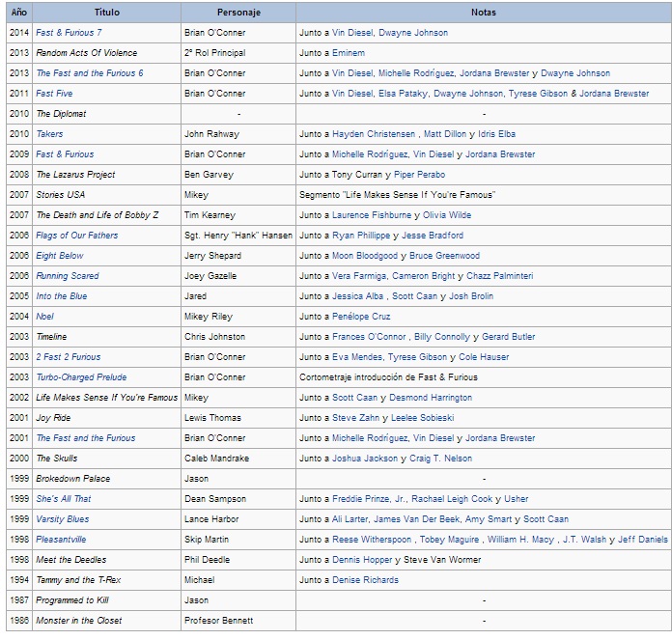Screen dimensions: 672x640
Task: Open the Eight Below link
Action: (60, 256)
